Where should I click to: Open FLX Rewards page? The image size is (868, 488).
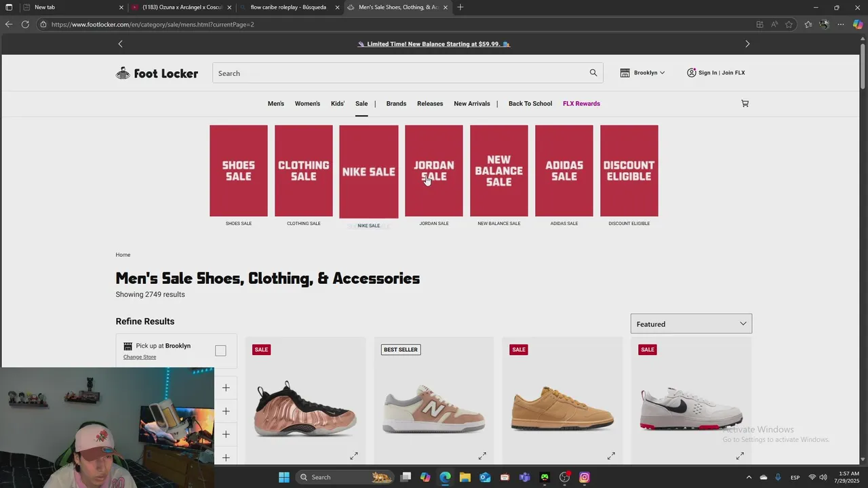click(x=581, y=104)
